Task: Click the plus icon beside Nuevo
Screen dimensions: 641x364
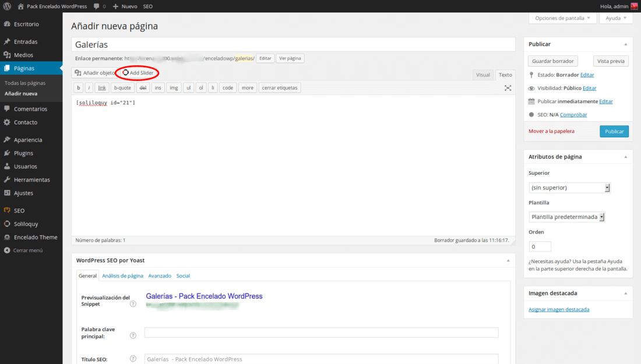Action: (116, 6)
